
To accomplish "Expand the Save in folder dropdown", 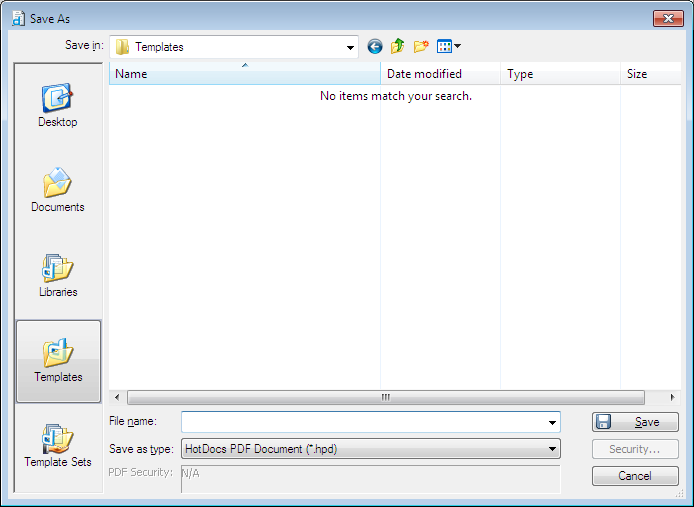I will pos(350,47).
